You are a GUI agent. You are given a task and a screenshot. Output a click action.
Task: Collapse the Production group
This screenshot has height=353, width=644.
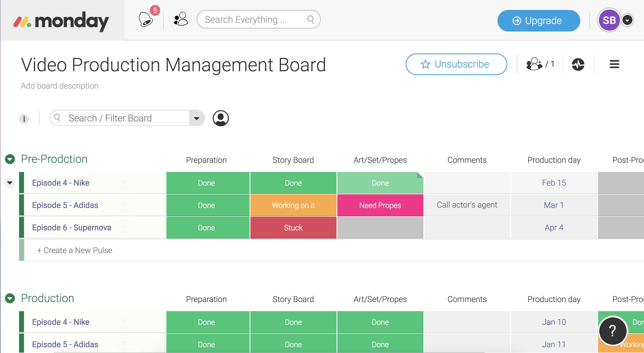tap(10, 298)
